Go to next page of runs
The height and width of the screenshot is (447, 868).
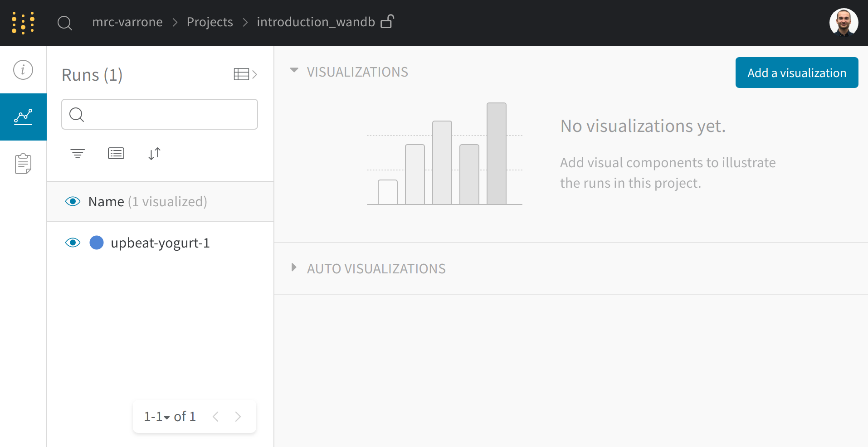[x=238, y=417]
